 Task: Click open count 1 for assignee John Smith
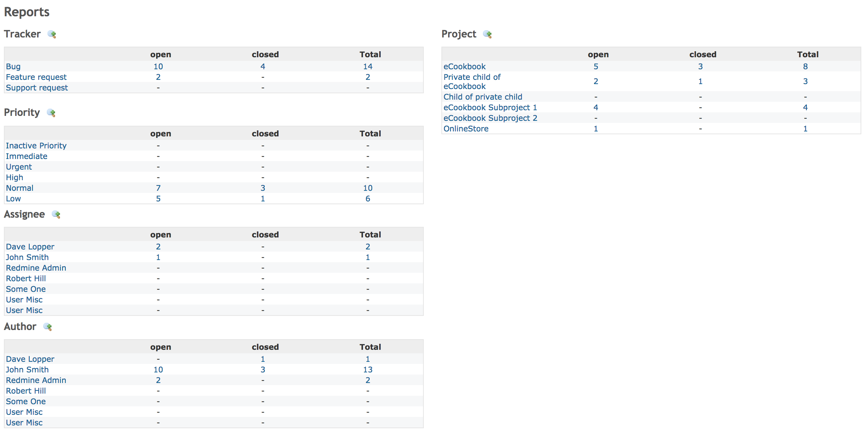tap(158, 257)
